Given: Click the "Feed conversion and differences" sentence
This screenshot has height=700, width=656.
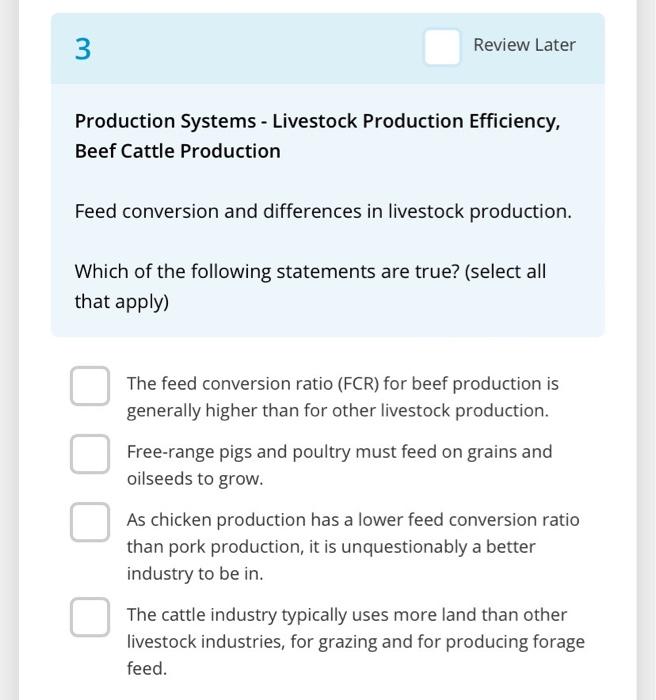Looking at the screenshot, I should (x=323, y=212).
